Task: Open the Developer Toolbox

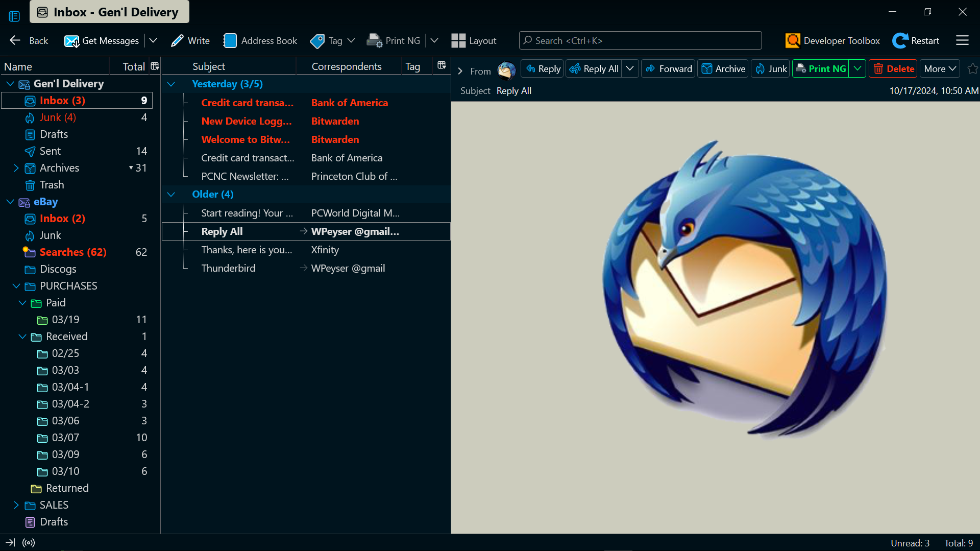Action: click(832, 40)
